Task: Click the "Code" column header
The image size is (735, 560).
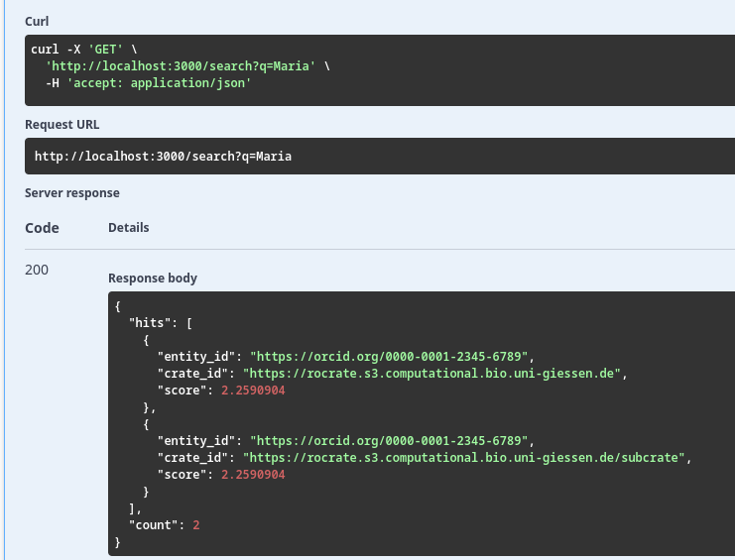Action: click(42, 228)
